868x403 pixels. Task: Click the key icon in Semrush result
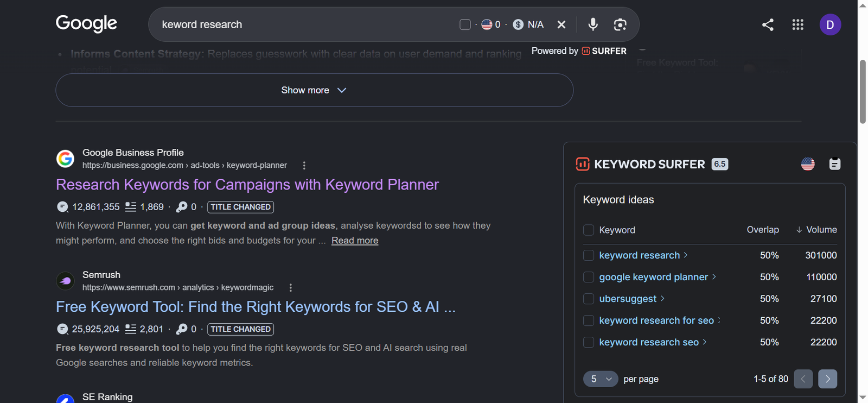[182, 329]
